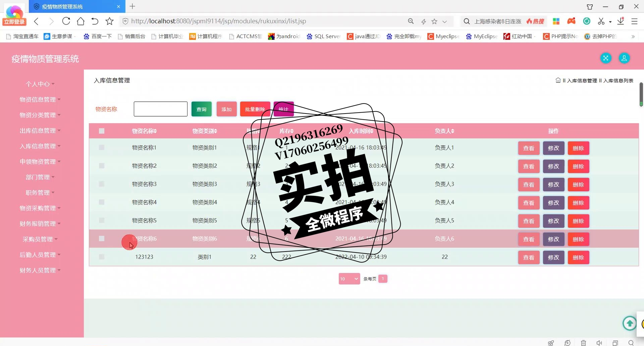Open the game controller icon
This screenshot has height=346, width=644.
(x=571, y=21)
